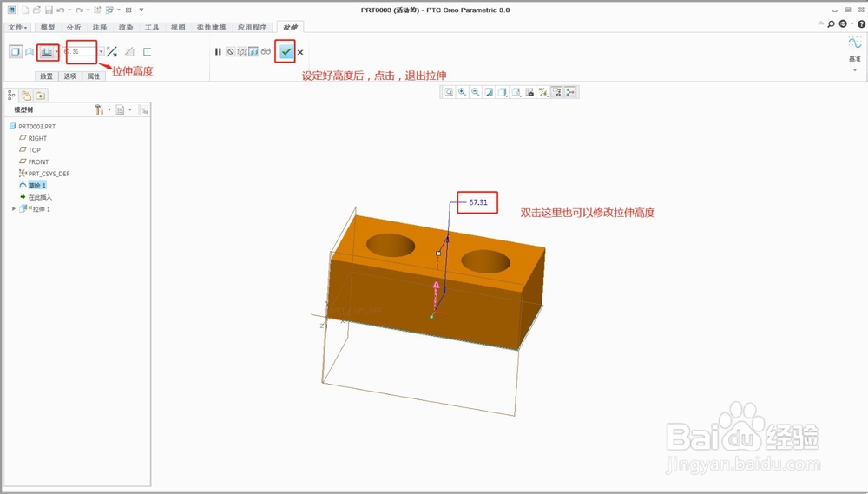Open the 文件 file menu
This screenshot has height=494, width=868.
(x=17, y=27)
